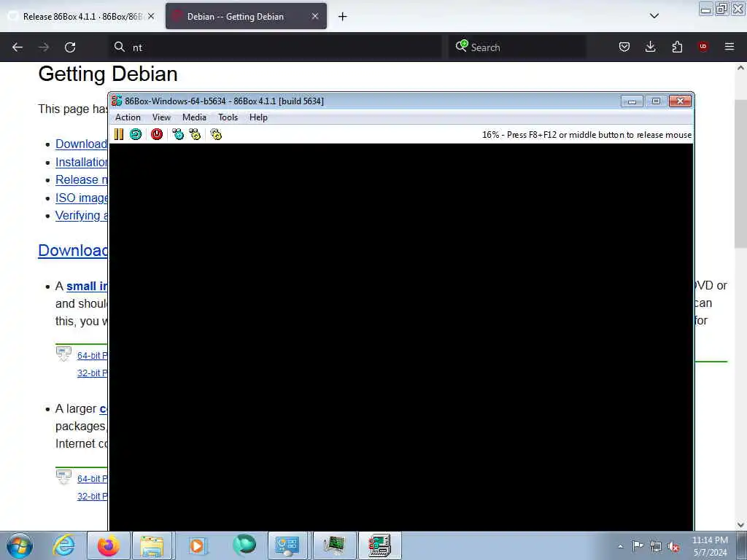
Task: Open the Media menu in 86Box
Action: click(194, 117)
